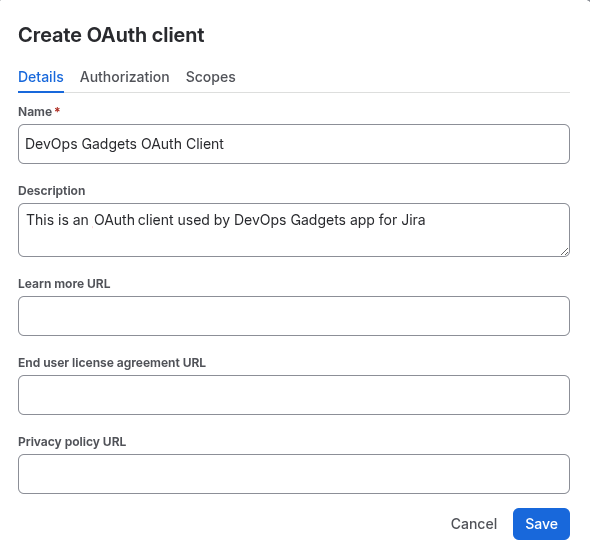Click the 'Name' field label
The image size is (590, 559).
35,112
